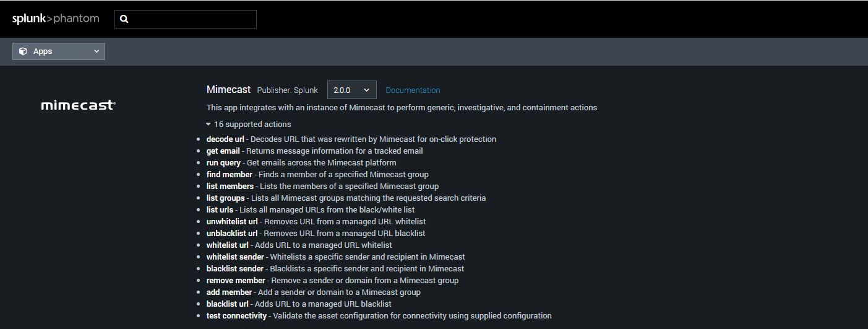
Task: Open the 2.0.0 version dropdown
Action: point(351,90)
